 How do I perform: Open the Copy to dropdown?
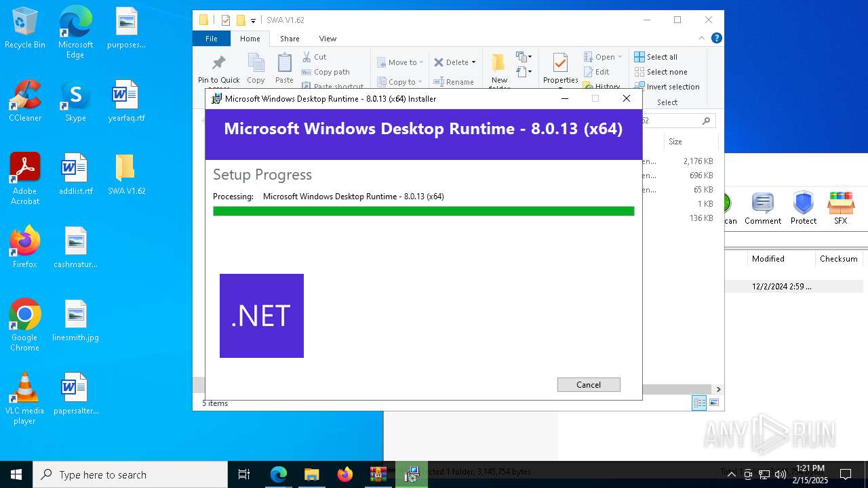(x=399, y=82)
